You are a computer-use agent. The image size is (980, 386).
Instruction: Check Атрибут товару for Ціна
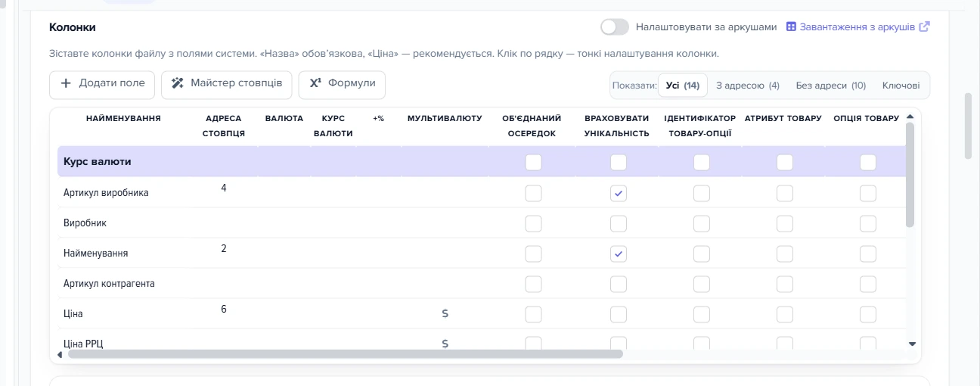785,314
